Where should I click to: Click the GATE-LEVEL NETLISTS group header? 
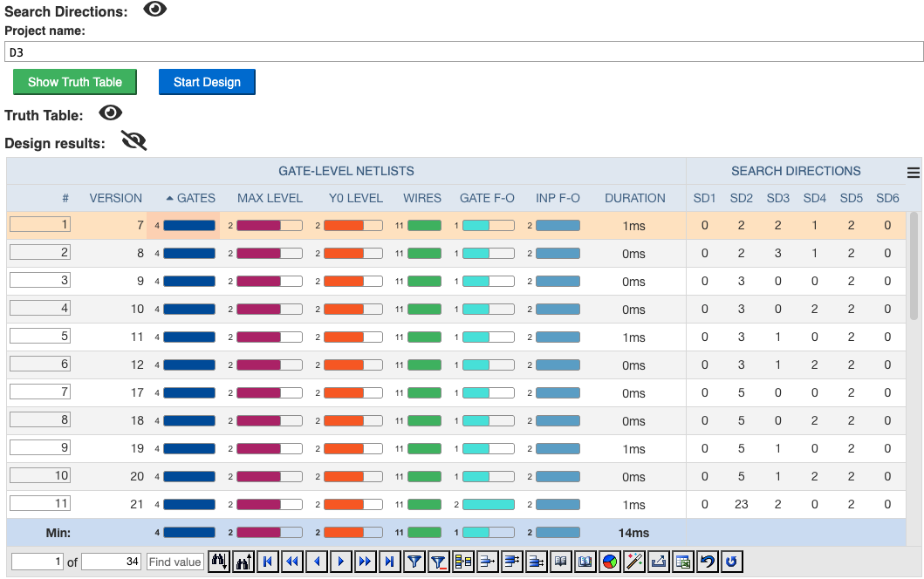click(346, 172)
